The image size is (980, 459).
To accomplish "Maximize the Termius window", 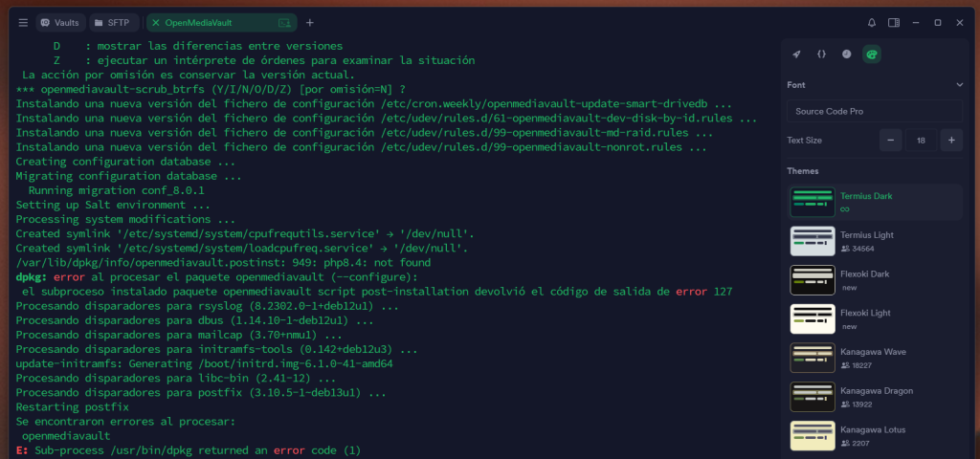I will pos(938,23).
